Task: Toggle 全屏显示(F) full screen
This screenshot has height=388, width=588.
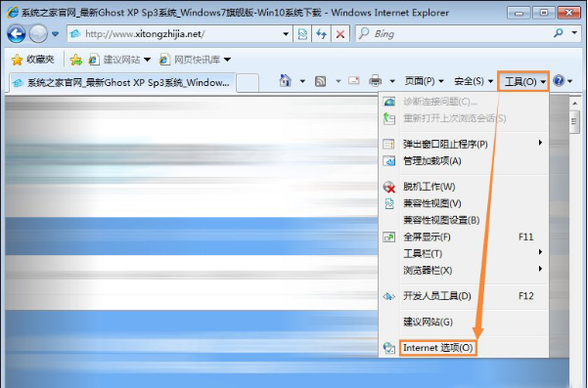Action: point(464,237)
